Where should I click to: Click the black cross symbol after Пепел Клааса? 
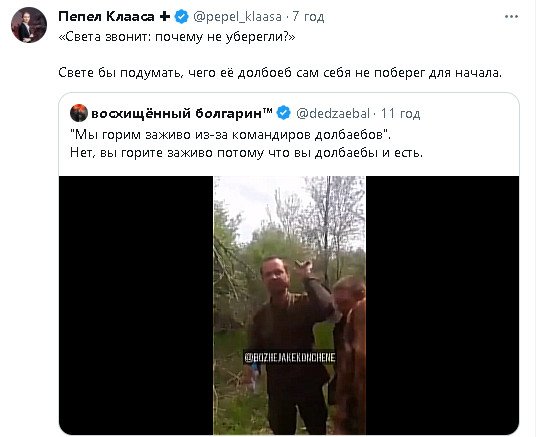click(165, 16)
